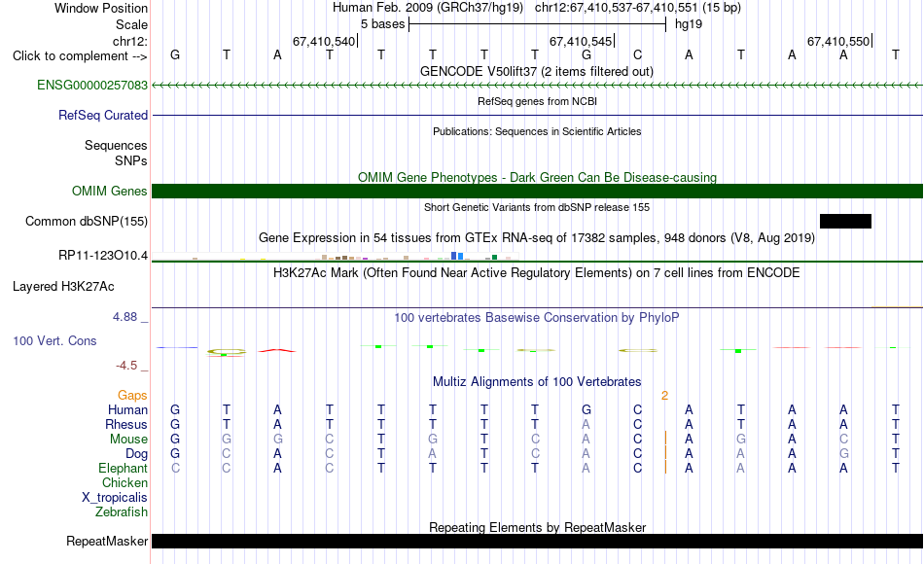Click the orange Gaps row label
The height and width of the screenshot is (564, 924).
(132, 396)
